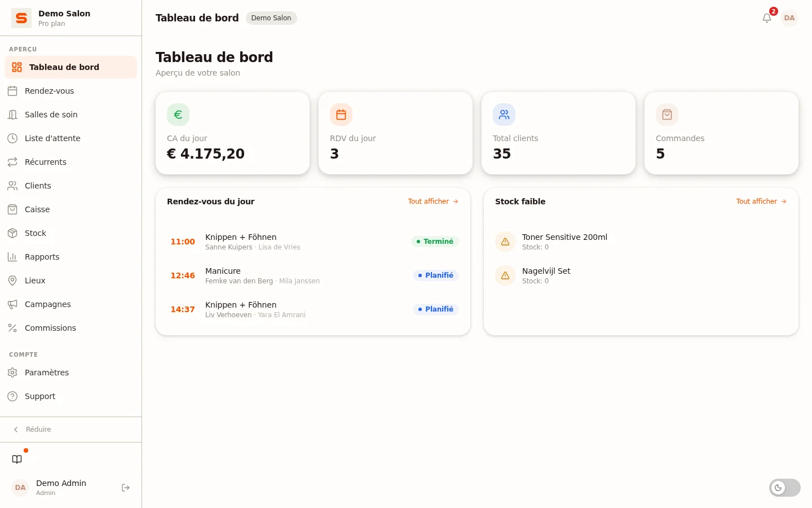Open Paramètres settings
The image size is (812, 508).
(x=71, y=373)
